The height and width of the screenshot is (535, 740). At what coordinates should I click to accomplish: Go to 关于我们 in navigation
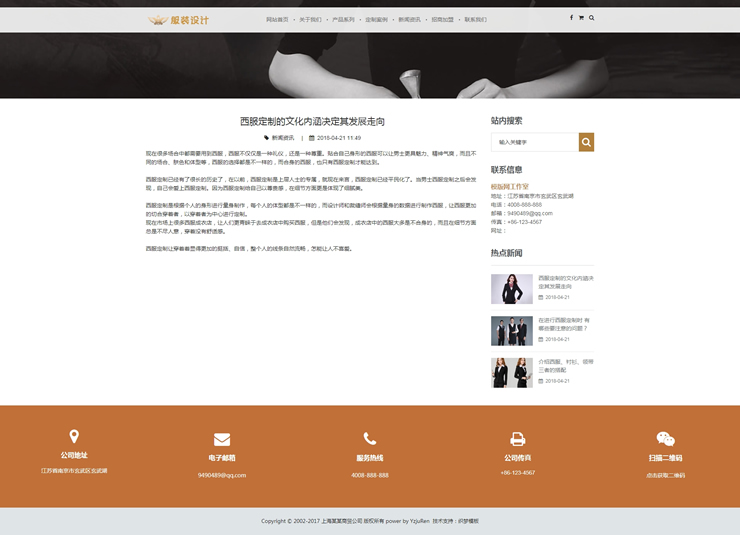pyautogui.click(x=310, y=19)
